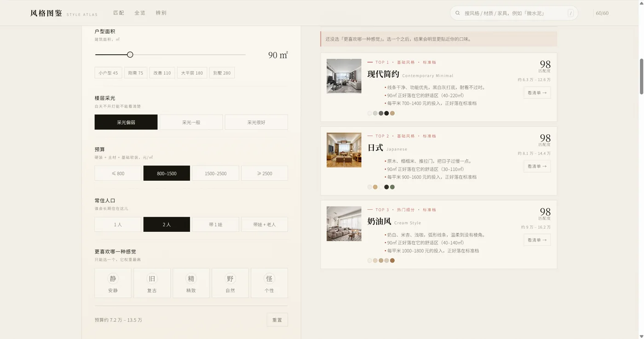Viewport: 644px width, 339px height.
Task: Apply the 别墅 280 area preset
Action: (222, 73)
